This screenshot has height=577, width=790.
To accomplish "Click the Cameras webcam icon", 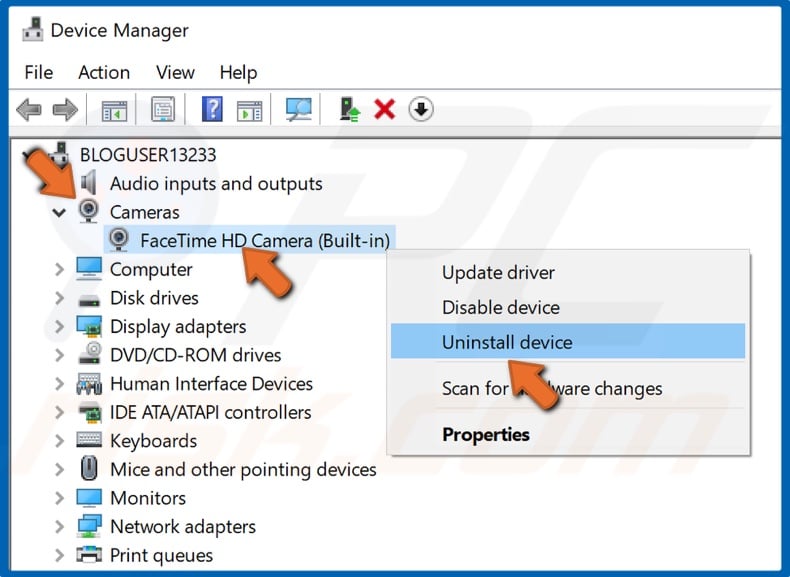I will point(89,211).
